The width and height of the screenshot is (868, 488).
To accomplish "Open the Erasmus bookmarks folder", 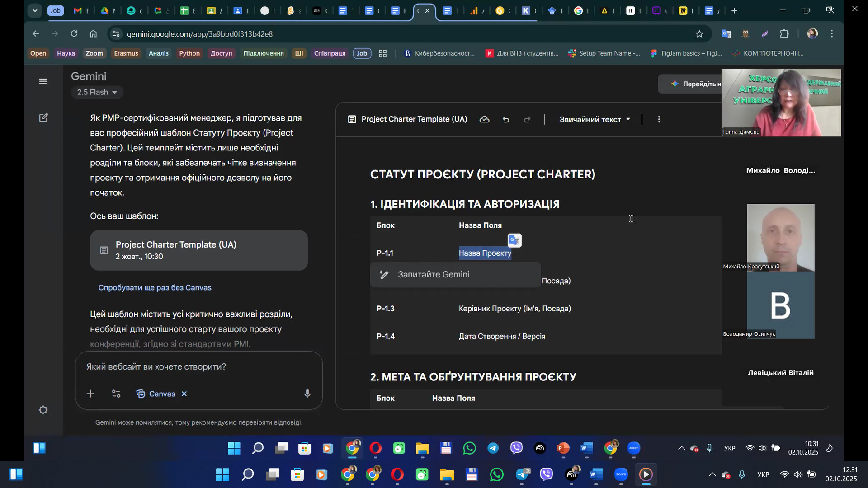I will coord(126,53).
